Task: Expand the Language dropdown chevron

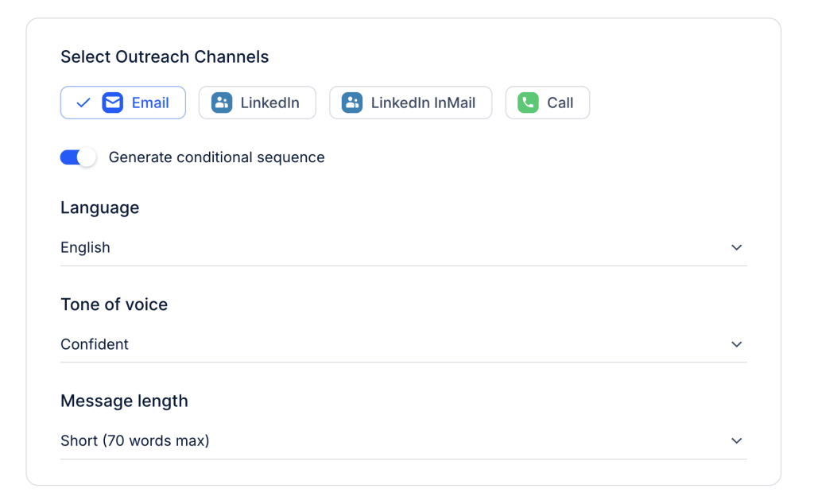Action: 737,247
